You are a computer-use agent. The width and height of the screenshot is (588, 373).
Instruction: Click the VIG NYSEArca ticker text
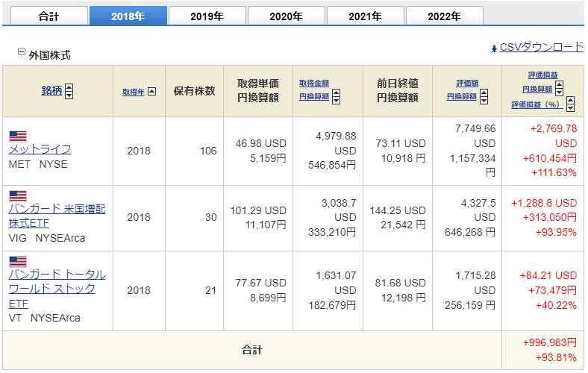[x=47, y=238]
